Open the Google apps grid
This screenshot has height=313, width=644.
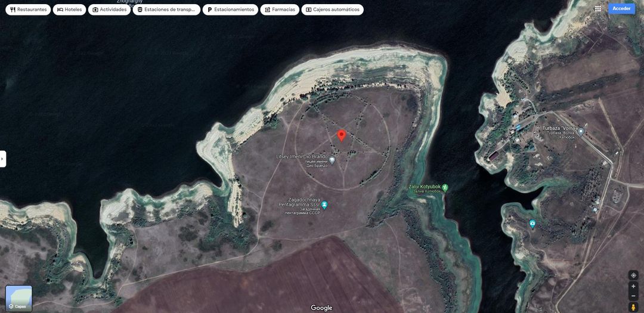click(x=597, y=8)
